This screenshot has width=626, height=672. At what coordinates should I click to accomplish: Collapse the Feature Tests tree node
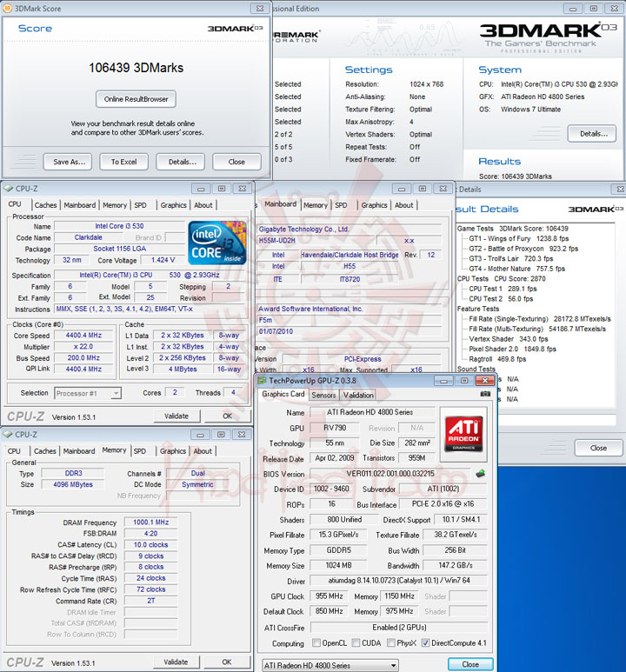[x=478, y=309]
